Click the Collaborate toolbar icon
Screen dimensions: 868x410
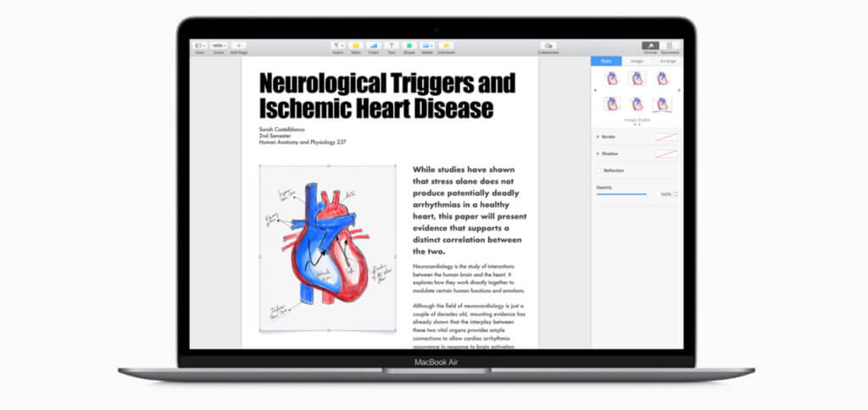pos(548,46)
